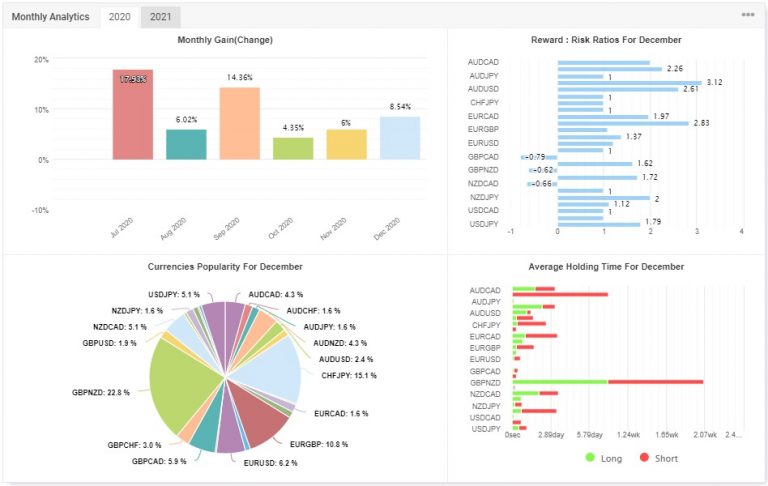The height and width of the screenshot is (486, 768).
Task: Click the GBPCAD teal pie slice
Action: 204,434
